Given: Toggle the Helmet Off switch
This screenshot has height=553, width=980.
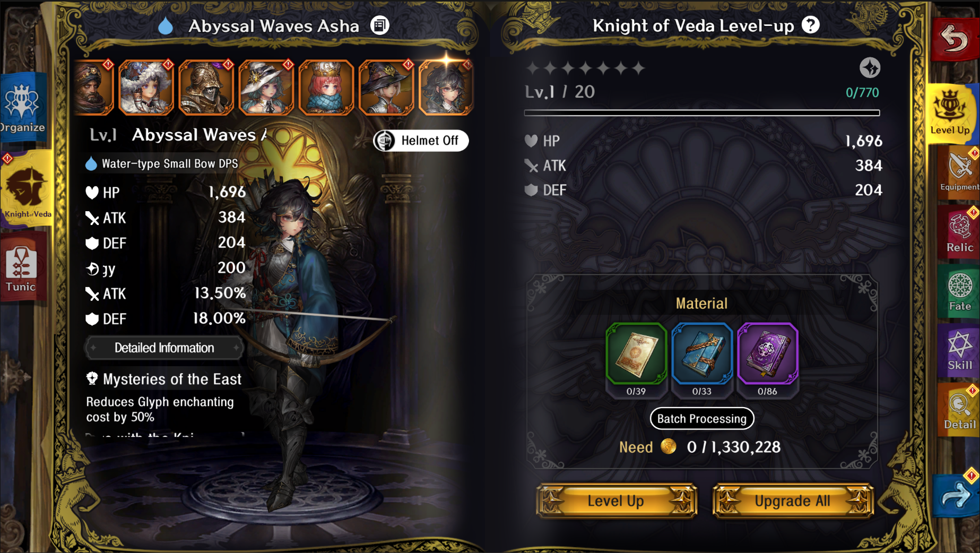Looking at the screenshot, I should [421, 141].
